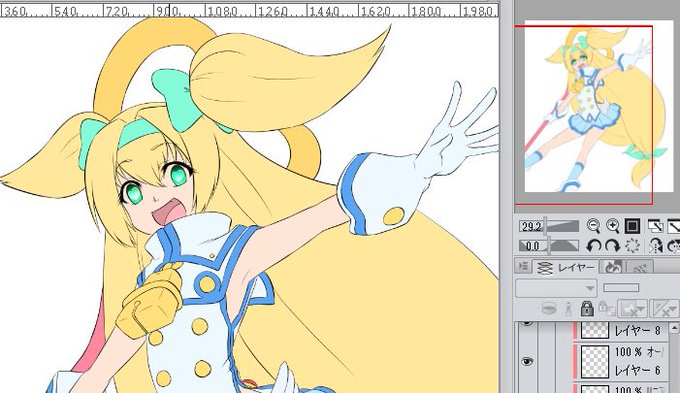This screenshot has height=393, width=680.
Task: Toggle visibility eye of レイヤー 8
Action: click(x=527, y=324)
